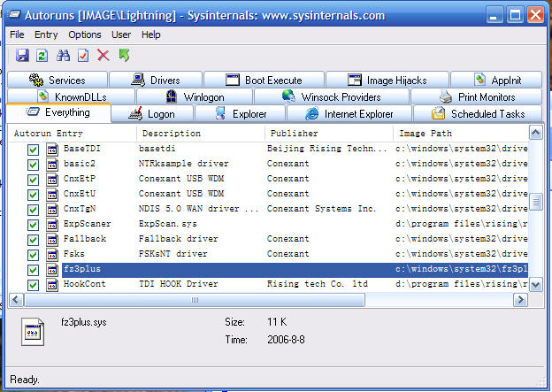Uncheck the HookCont entry checkbox
This screenshot has height=392, width=552.
pyautogui.click(x=33, y=285)
